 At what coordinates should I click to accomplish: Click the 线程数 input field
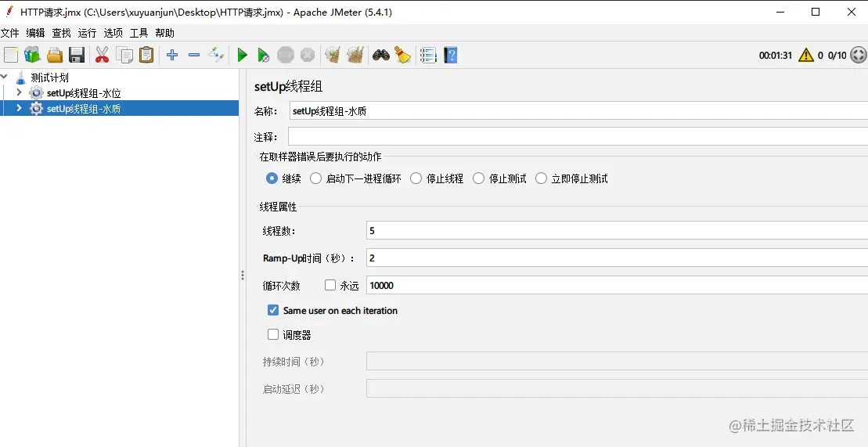[x=618, y=230]
